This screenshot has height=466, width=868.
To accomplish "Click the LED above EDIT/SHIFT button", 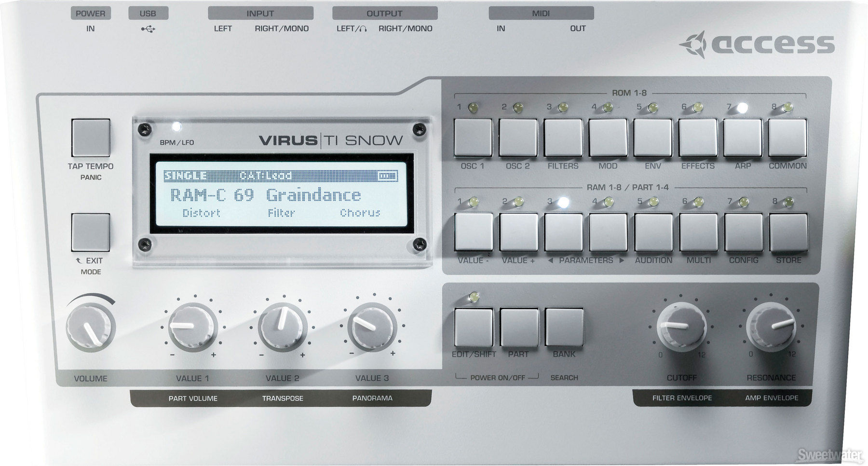I will [474, 297].
